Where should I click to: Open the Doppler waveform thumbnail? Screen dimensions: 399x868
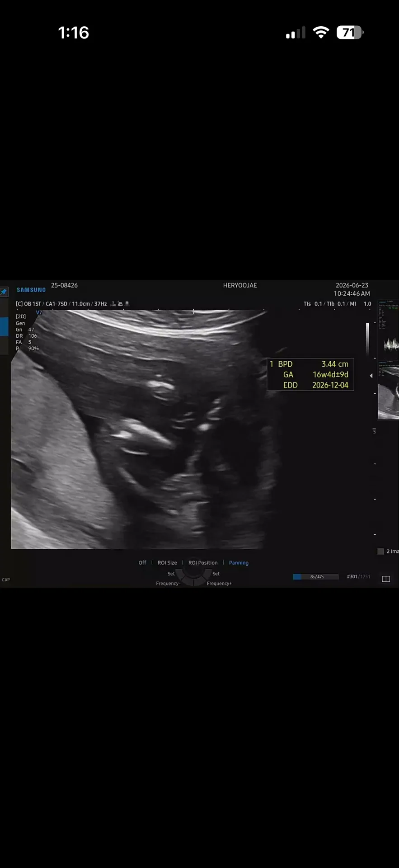point(389,330)
